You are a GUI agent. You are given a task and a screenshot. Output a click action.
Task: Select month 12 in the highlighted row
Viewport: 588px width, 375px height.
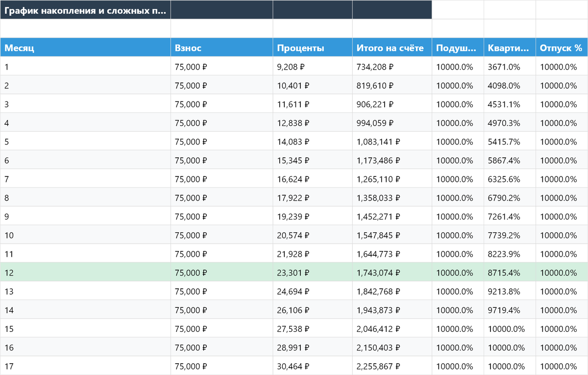[x=85, y=273]
